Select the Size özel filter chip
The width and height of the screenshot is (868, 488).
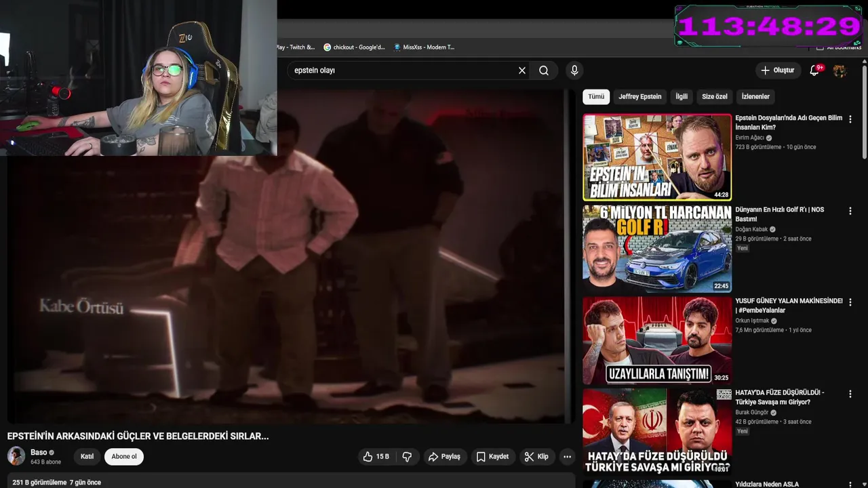pos(714,97)
